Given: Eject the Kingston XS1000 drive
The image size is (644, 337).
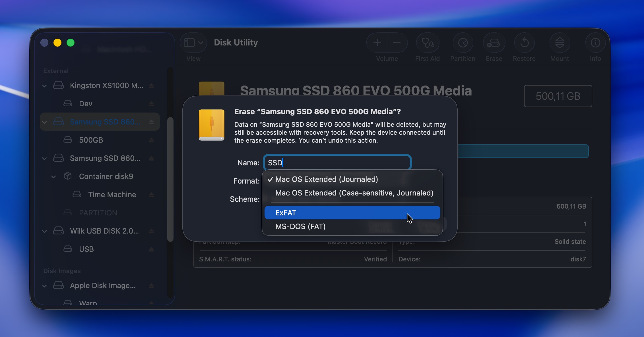Looking at the screenshot, I should [x=152, y=85].
